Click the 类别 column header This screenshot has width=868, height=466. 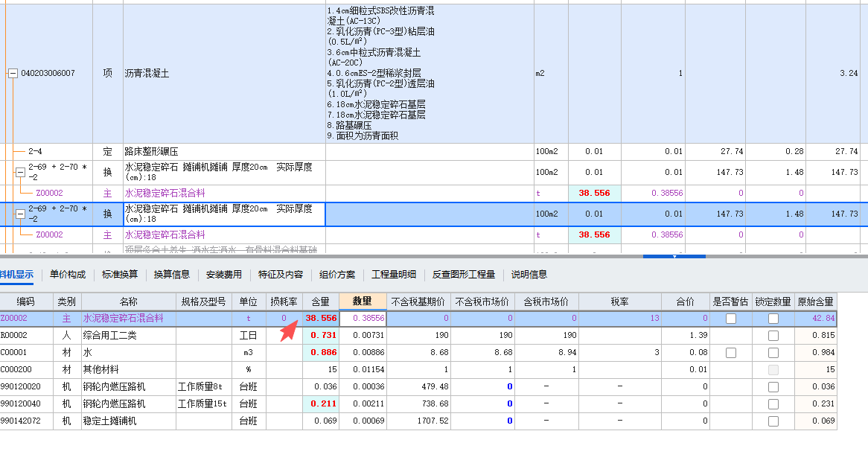(67, 301)
